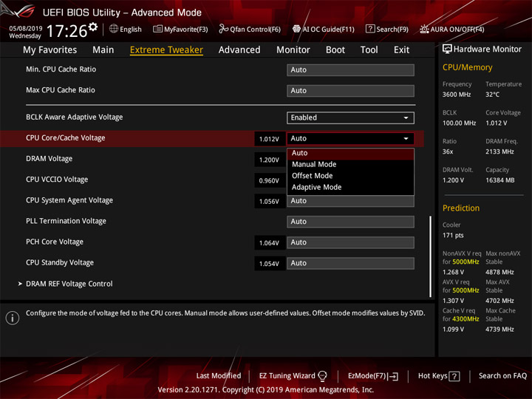Expand DRAM REF Voltage Control submenu
This screenshot has height=399, width=532.
click(69, 284)
